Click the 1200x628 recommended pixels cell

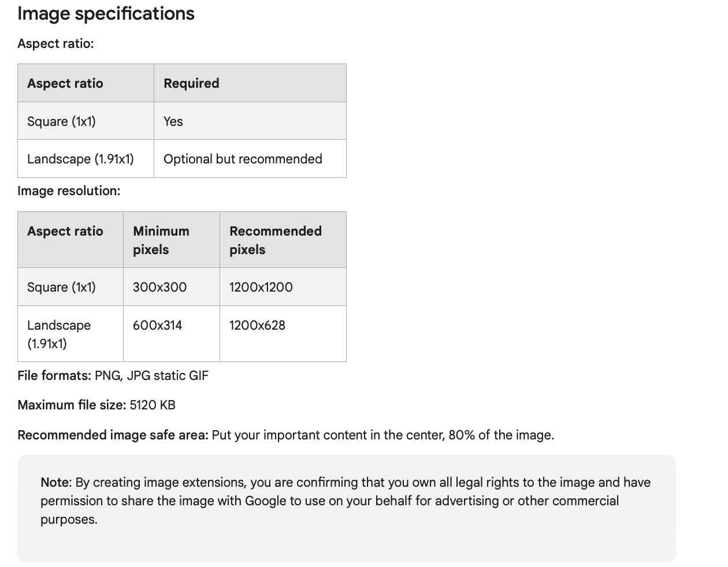[257, 325]
